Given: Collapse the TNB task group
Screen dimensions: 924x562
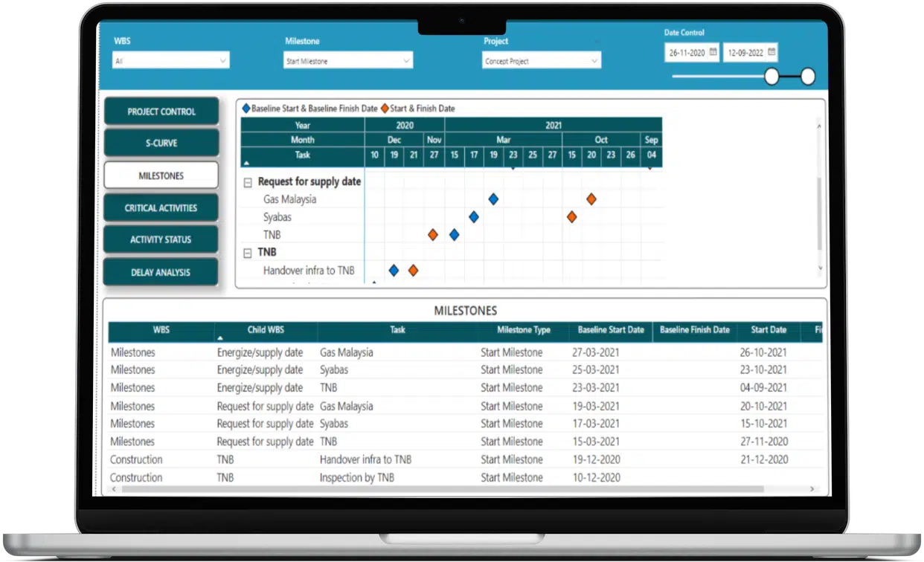Looking at the screenshot, I should point(248,253).
